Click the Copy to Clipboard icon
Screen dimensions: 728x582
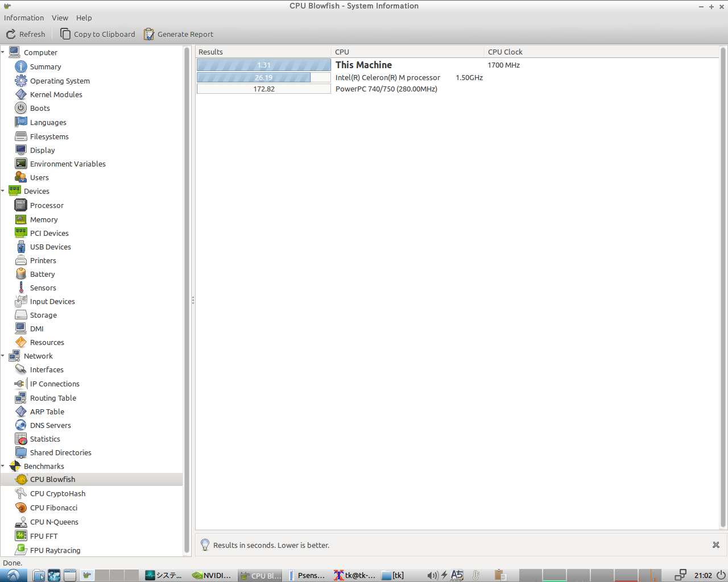[65, 34]
